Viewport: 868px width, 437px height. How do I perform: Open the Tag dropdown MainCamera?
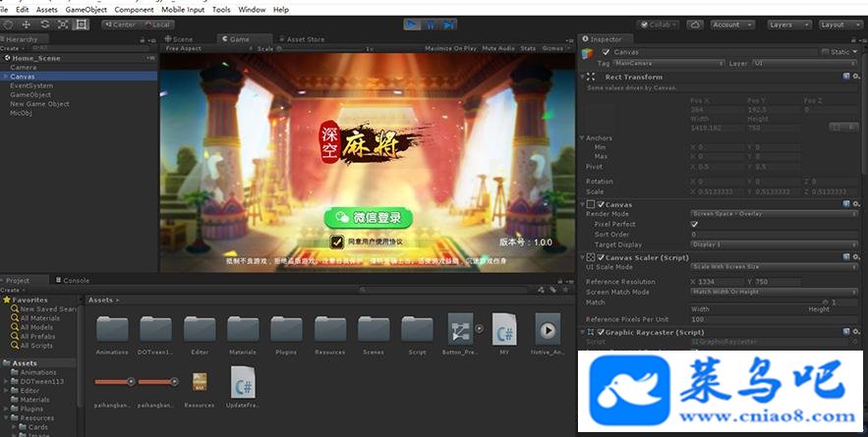point(668,64)
